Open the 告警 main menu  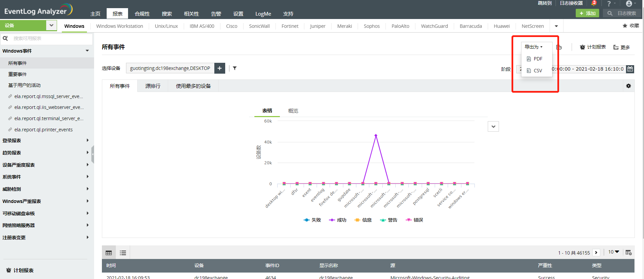[x=216, y=14]
